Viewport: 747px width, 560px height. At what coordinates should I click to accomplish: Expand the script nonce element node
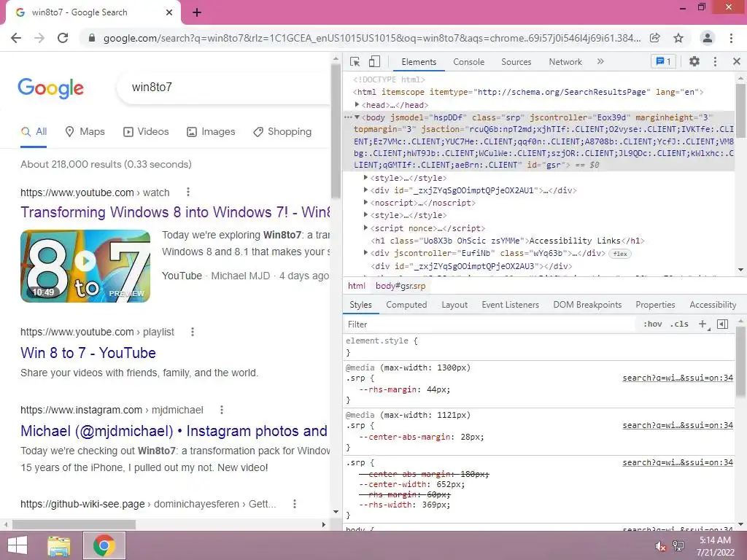tap(365, 227)
